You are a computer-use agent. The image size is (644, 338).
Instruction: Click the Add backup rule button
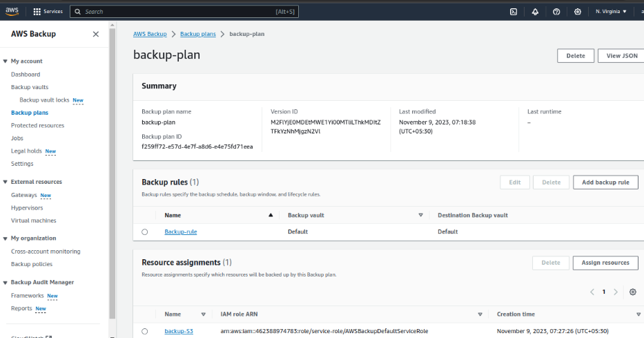tap(605, 182)
